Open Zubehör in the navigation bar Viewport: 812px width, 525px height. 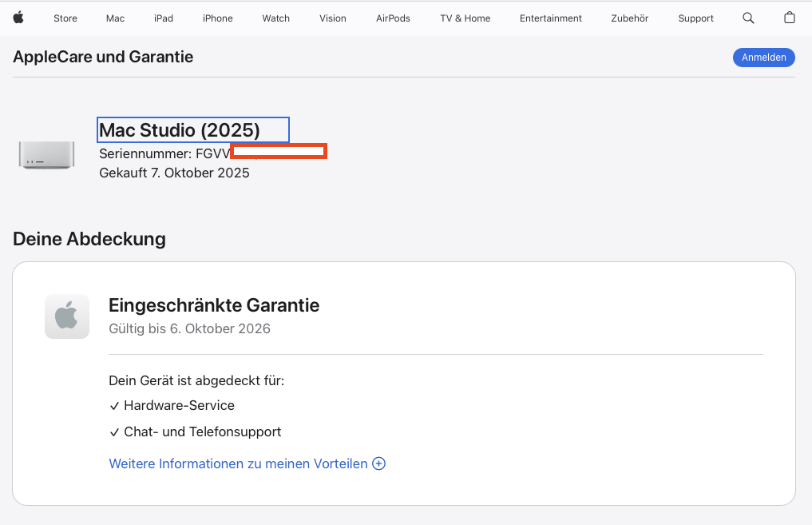pos(630,18)
